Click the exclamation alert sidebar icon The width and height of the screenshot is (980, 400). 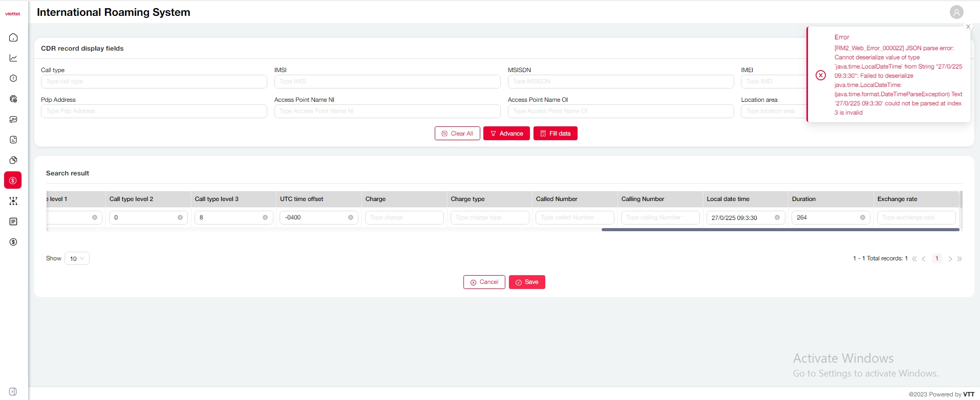coord(13,78)
